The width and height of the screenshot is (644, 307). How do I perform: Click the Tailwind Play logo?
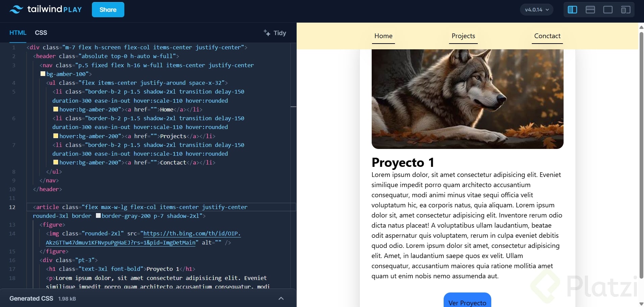point(45,9)
